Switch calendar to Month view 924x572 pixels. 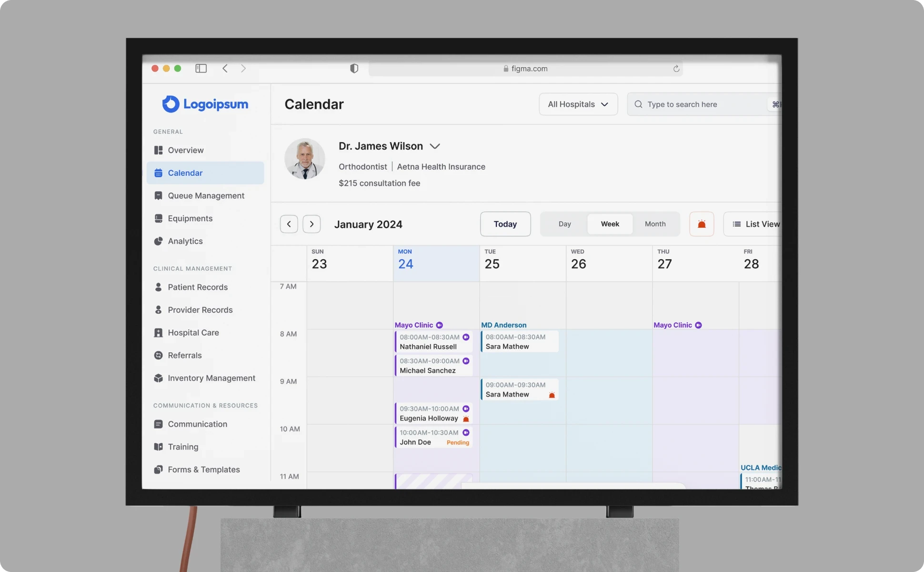[655, 224]
